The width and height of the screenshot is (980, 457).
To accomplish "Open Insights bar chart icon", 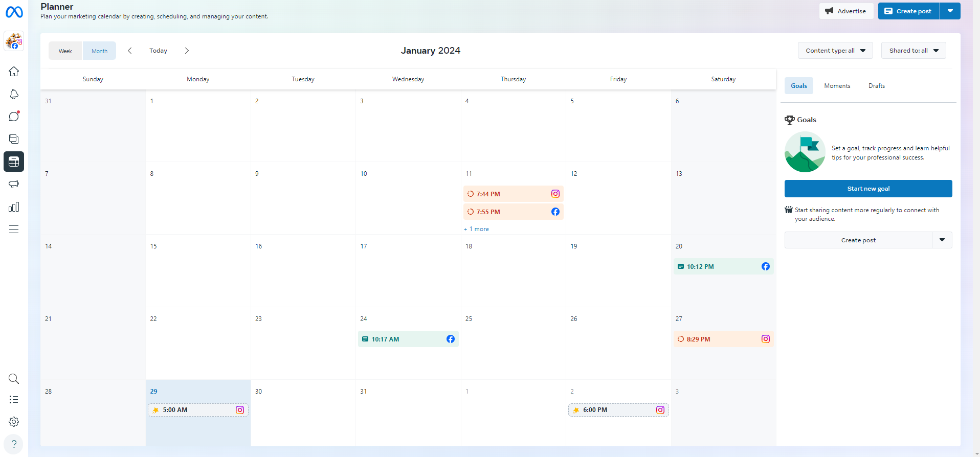I will (x=14, y=207).
